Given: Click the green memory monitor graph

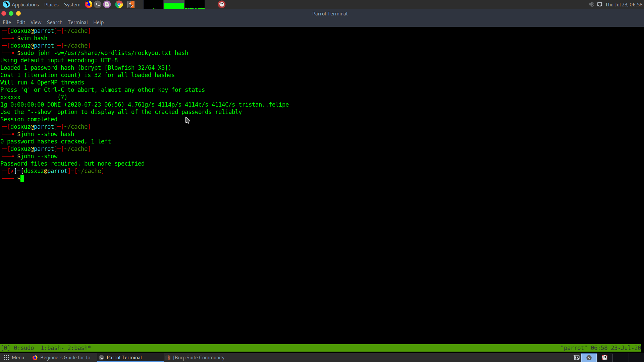Looking at the screenshot, I should (174, 5).
